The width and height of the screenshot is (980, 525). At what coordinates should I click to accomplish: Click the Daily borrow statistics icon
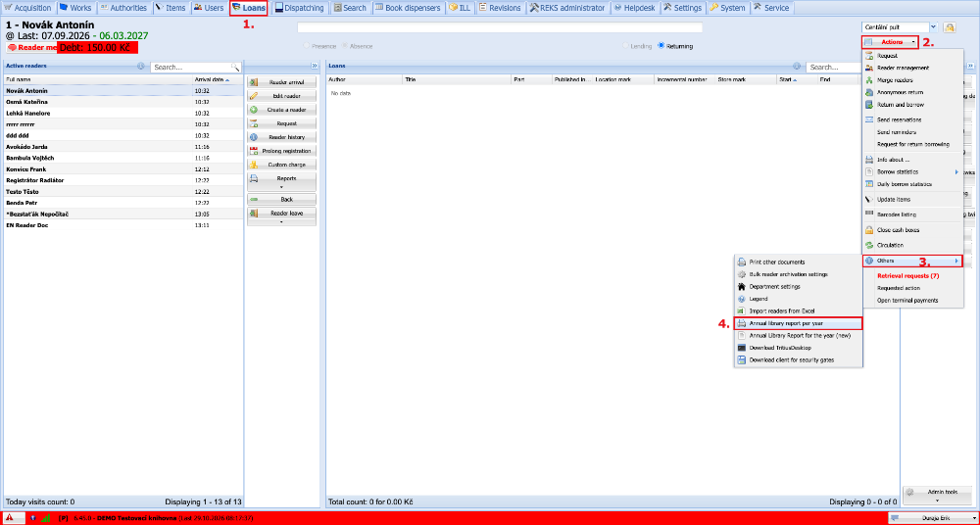869,184
